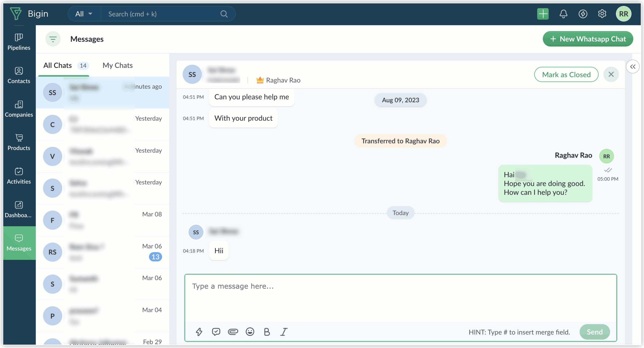The width and height of the screenshot is (644, 348).
Task: Open the C chat from Yesterday
Action: pos(102,124)
